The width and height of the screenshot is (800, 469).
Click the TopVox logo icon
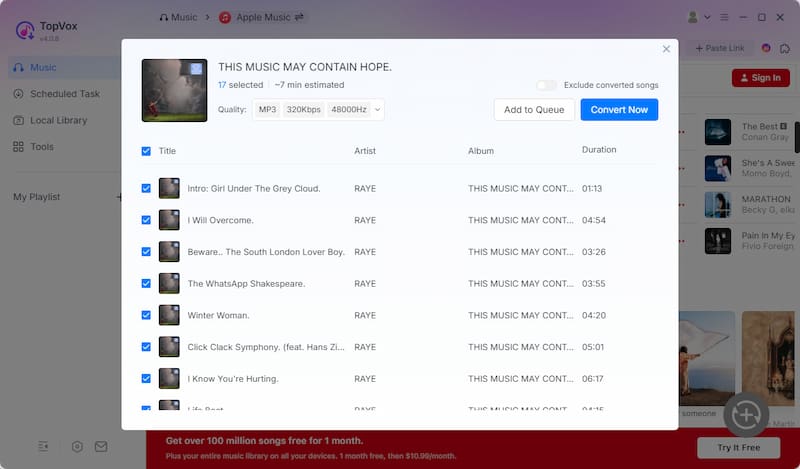25,31
